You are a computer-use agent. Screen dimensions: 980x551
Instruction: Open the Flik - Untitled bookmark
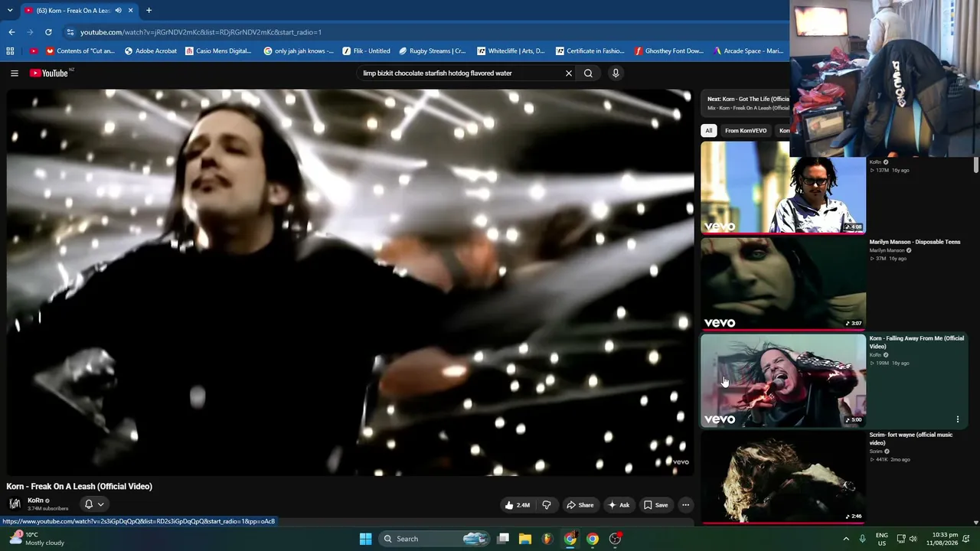point(366,51)
